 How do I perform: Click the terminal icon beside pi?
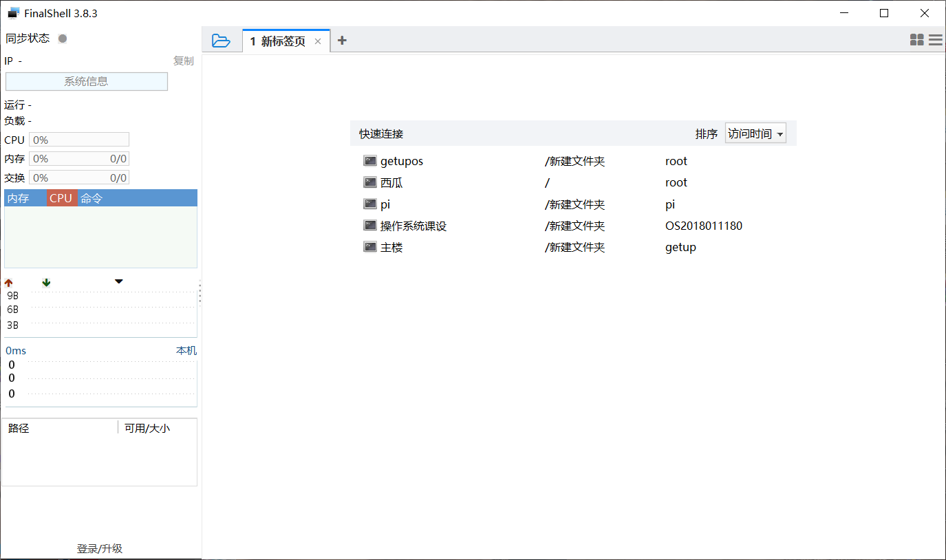point(369,204)
